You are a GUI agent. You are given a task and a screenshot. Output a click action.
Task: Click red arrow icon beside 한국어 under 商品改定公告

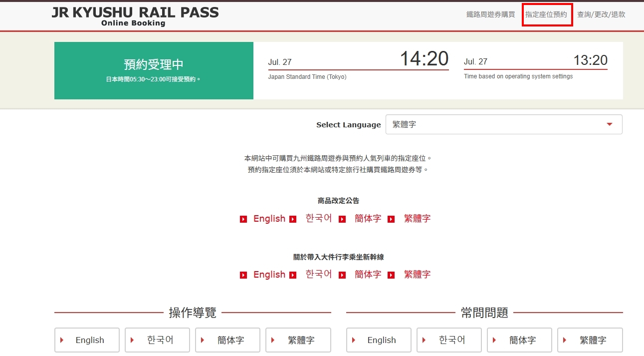(x=293, y=219)
